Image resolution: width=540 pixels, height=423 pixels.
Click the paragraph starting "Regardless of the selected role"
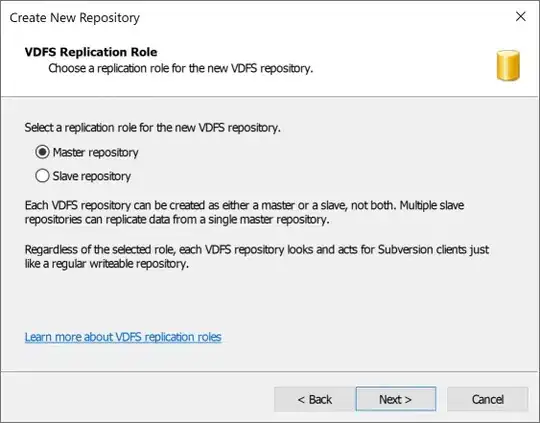click(257, 257)
